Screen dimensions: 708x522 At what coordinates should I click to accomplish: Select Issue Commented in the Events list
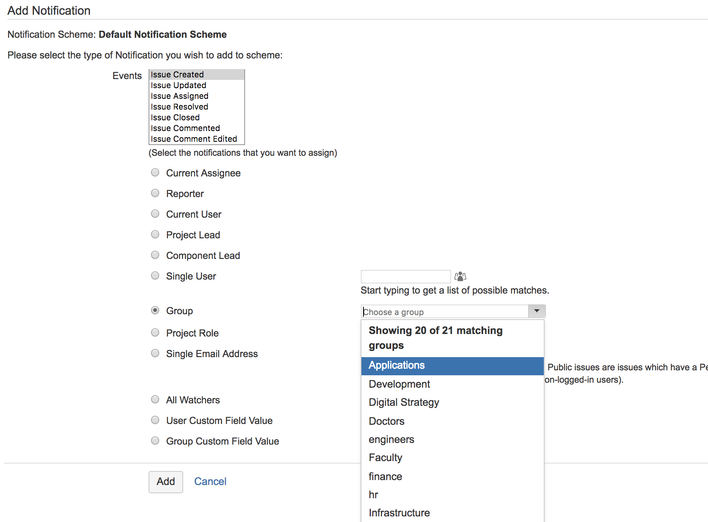[196, 128]
